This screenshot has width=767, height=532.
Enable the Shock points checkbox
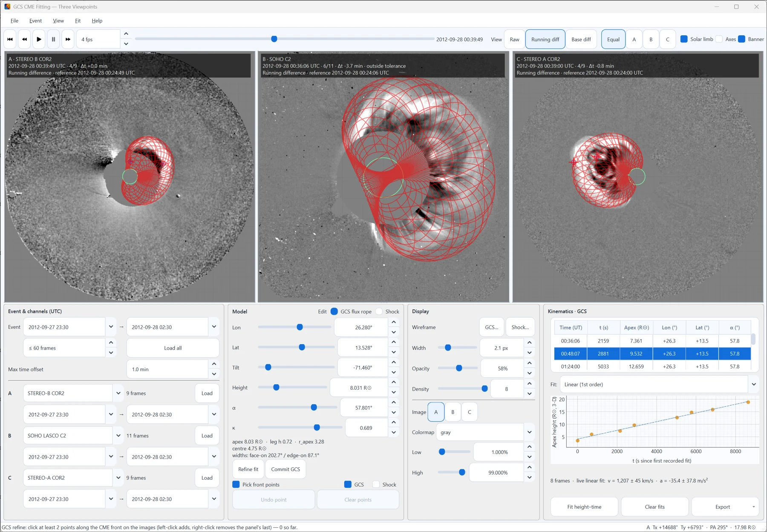(376, 484)
